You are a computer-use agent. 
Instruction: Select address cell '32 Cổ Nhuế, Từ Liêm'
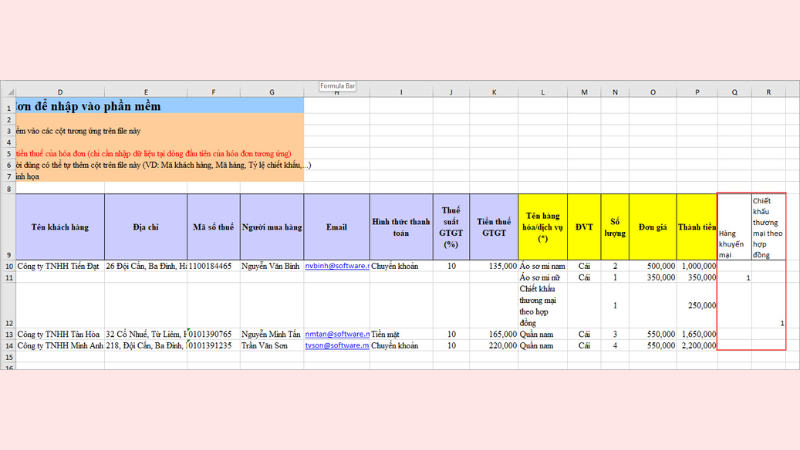coord(146,334)
